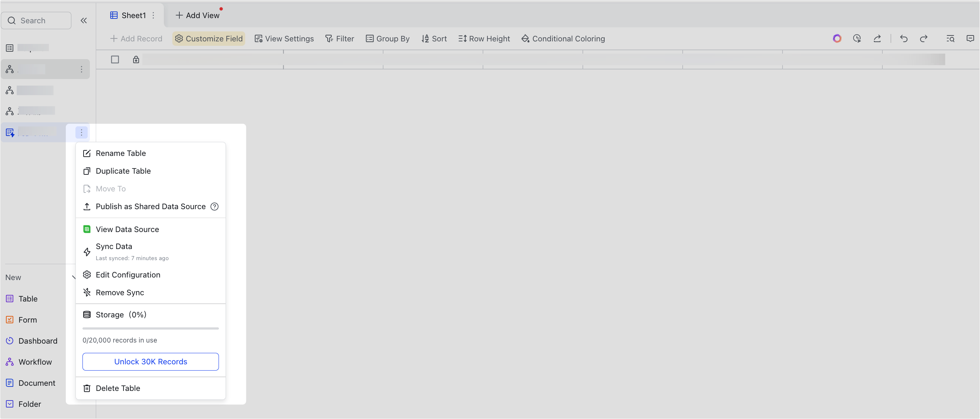This screenshot has height=419, width=980.
Task: Click Add View
Action: tap(197, 15)
